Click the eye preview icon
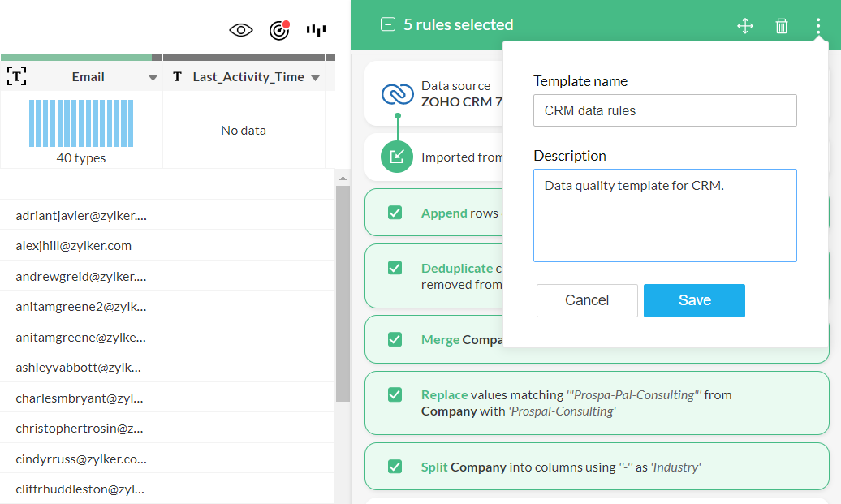 (x=241, y=31)
